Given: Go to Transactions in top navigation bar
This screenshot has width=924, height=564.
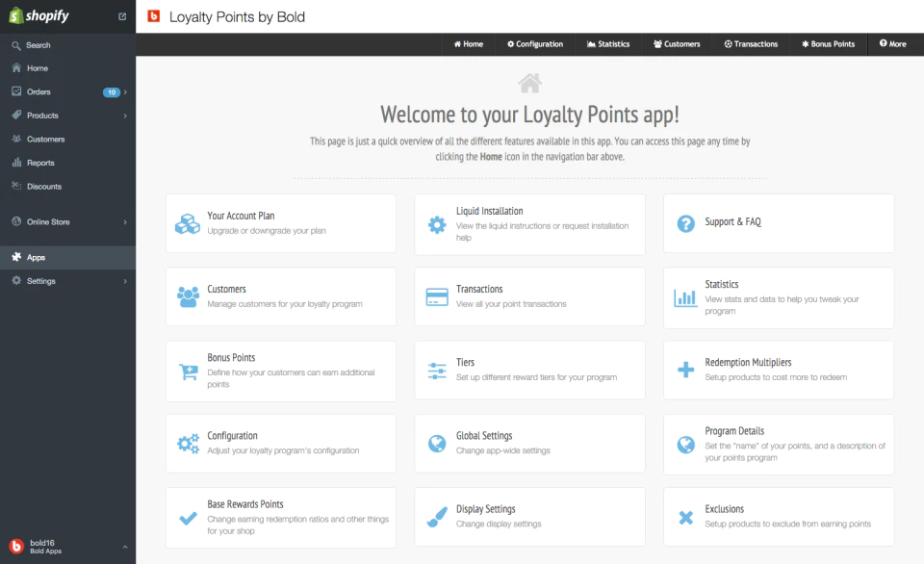Looking at the screenshot, I should click(x=751, y=44).
